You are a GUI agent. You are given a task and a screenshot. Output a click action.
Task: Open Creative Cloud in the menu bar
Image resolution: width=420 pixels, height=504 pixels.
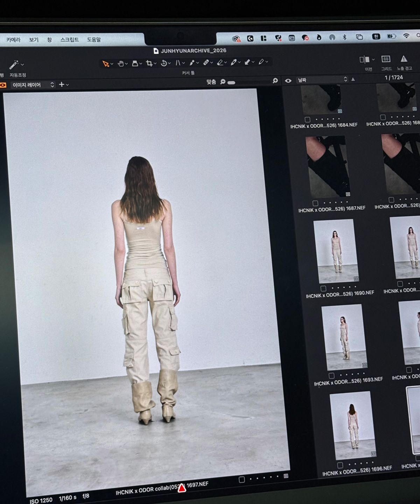(x=237, y=38)
